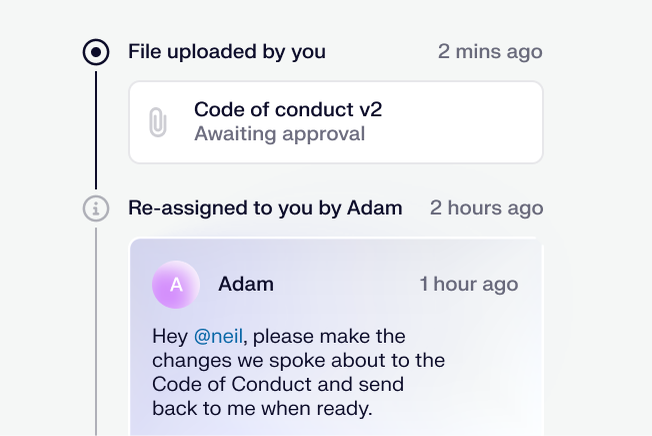Image resolution: width=652 pixels, height=436 pixels.
Task: Click the gray timeline line below info icon
Action: (95, 330)
